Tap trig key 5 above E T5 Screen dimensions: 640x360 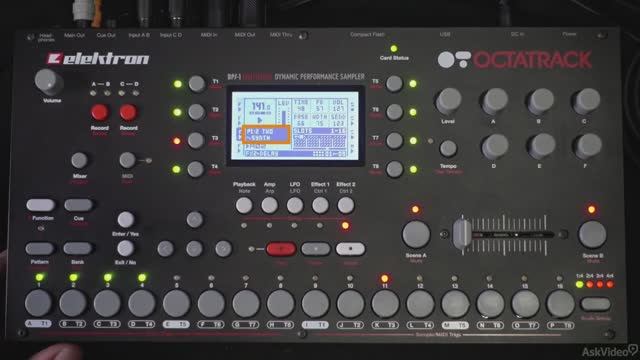tap(176, 304)
